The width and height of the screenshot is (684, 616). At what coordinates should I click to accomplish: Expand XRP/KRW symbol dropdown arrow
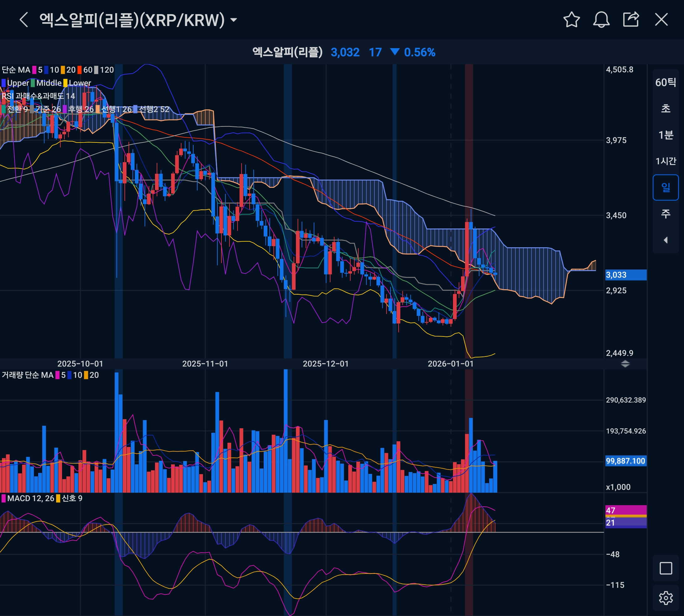233,20
